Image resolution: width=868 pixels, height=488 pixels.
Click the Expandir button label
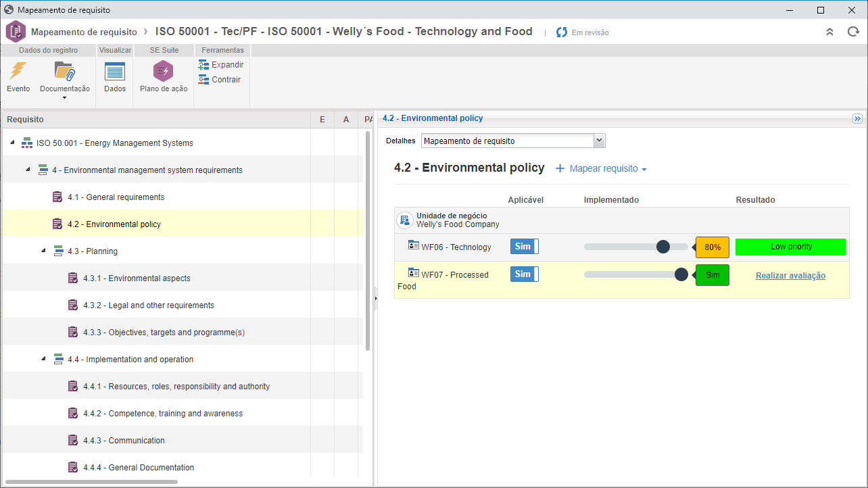pyautogui.click(x=227, y=65)
